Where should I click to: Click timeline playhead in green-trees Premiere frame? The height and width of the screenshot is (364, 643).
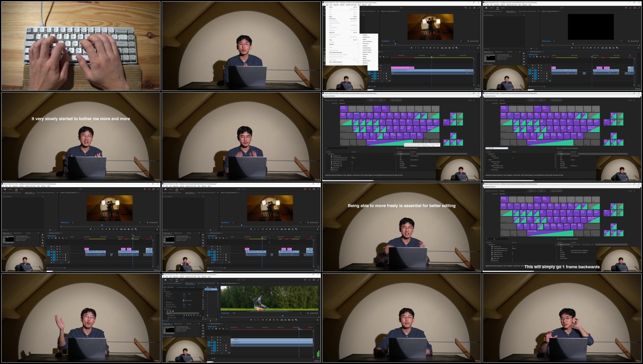tap(299, 329)
